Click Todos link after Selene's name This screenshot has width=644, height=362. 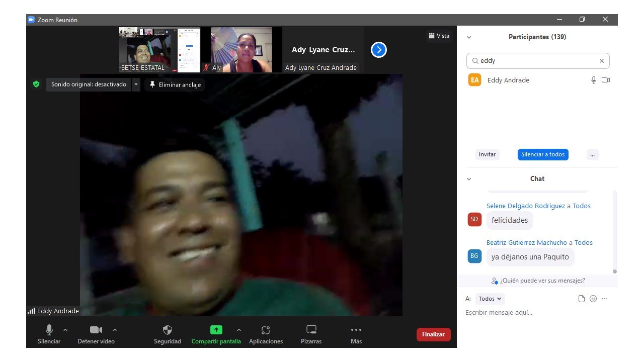pyautogui.click(x=582, y=206)
